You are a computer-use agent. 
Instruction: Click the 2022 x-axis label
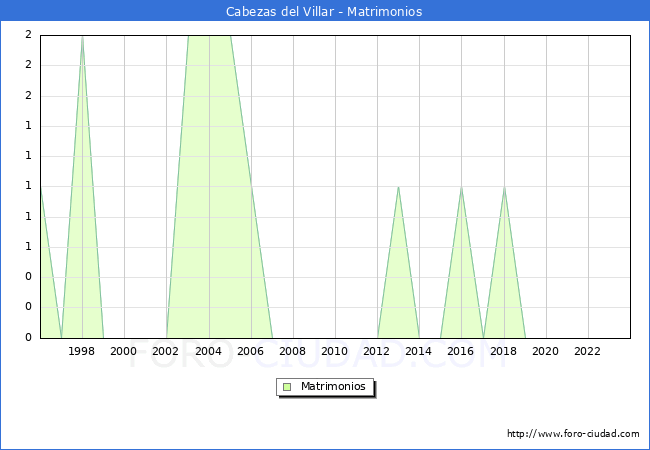(587, 351)
